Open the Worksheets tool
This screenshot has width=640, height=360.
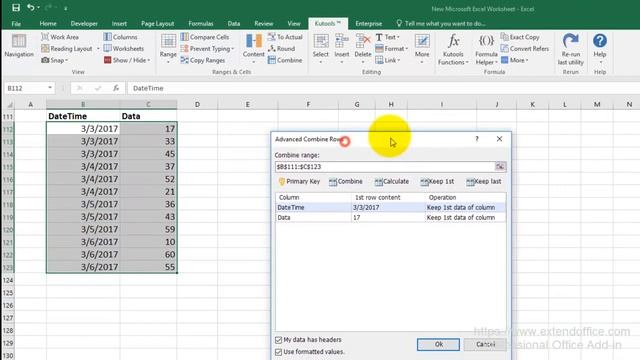pyautogui.click(x=124, y=49)
